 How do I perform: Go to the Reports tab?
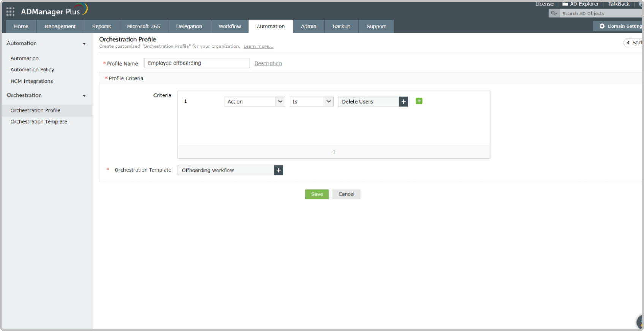(101, 27)
